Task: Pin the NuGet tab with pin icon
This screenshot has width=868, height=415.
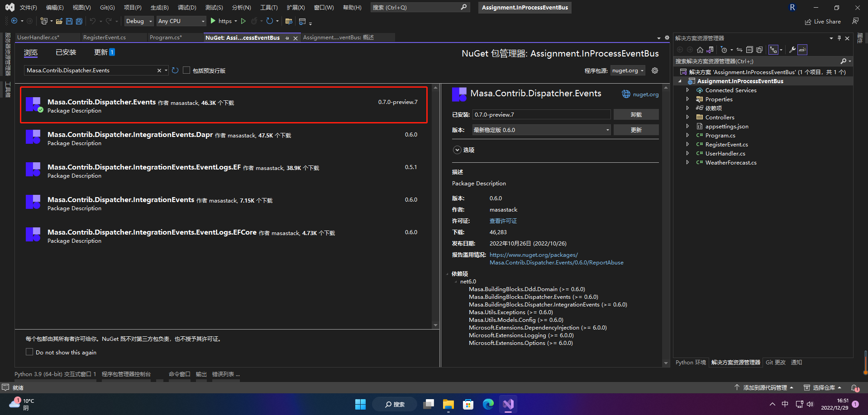Action: 287,38
